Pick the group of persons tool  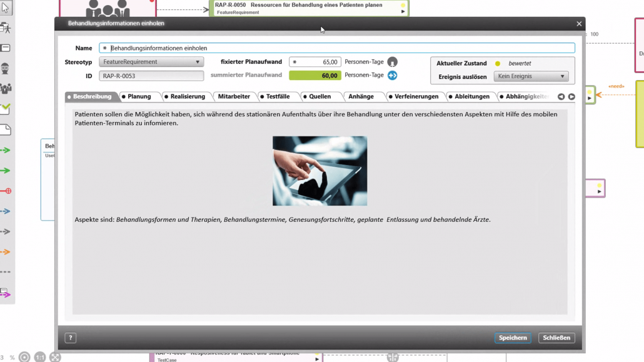point(6,89)
